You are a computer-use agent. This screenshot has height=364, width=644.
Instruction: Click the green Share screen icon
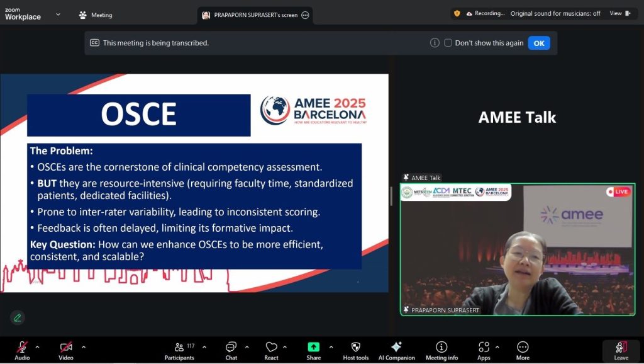313,347
